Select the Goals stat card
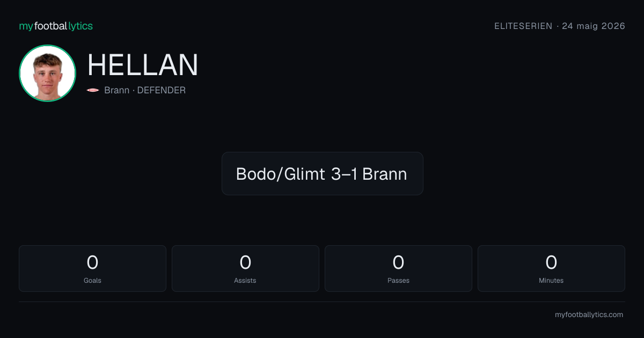Screen dimensions: 644x338 (x=92, y=268)
